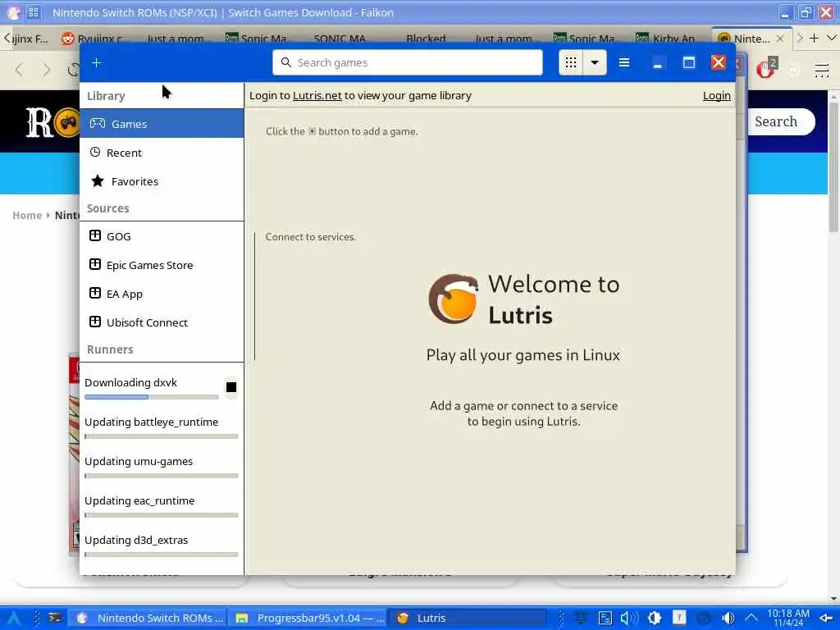Open Recent games list

(162, 153)
